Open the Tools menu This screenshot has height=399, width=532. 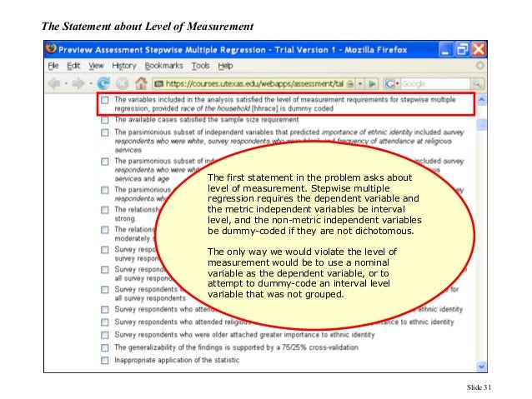(200, 66)
